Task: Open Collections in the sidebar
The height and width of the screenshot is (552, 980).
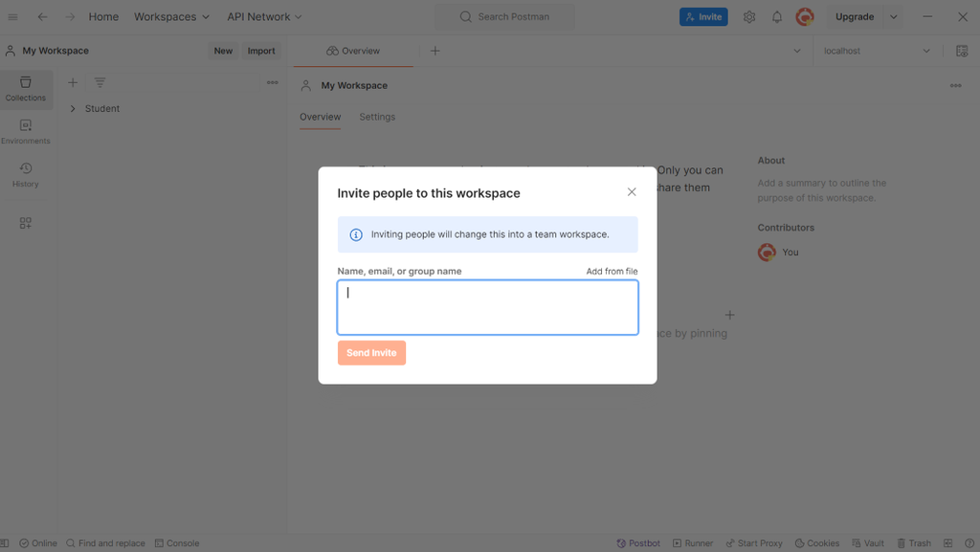Action: (26, 89)
